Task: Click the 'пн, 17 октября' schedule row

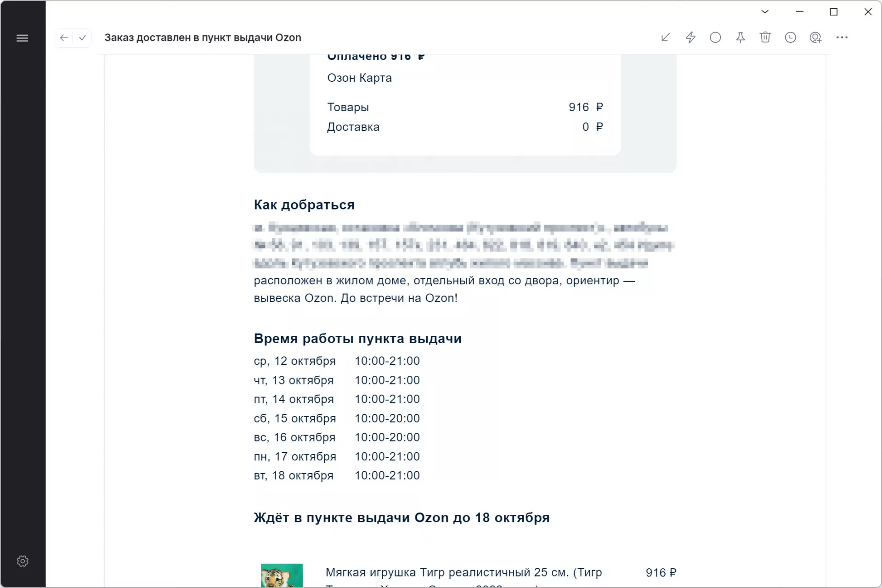Action: click(x=337, y=457)
